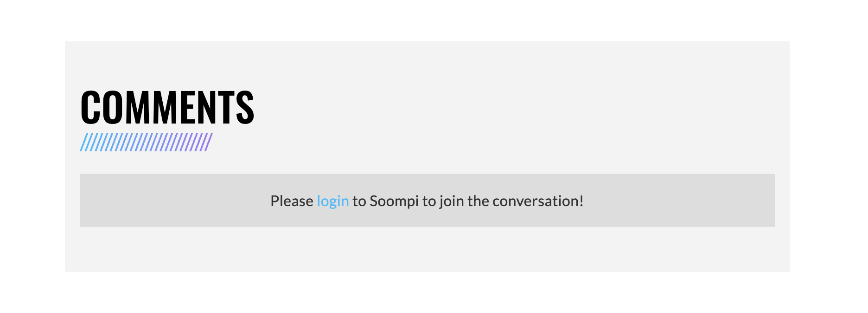The image size is (868, 313).
Task: Click the purple right end of slash divider
Action: 207,142
